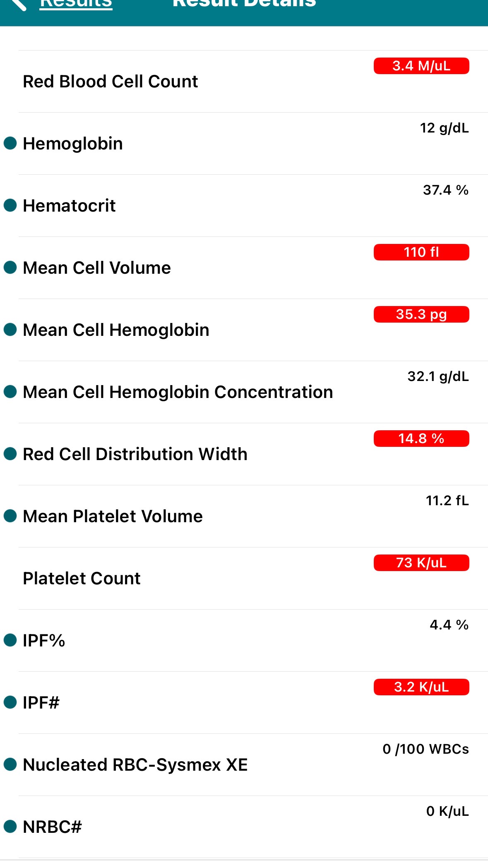Image resolution: width=488 pixels, height=868 pixels.
Task: Tap the red 110 fl abnormal badge
Action: pyautogui.click(x=421, y=252)
